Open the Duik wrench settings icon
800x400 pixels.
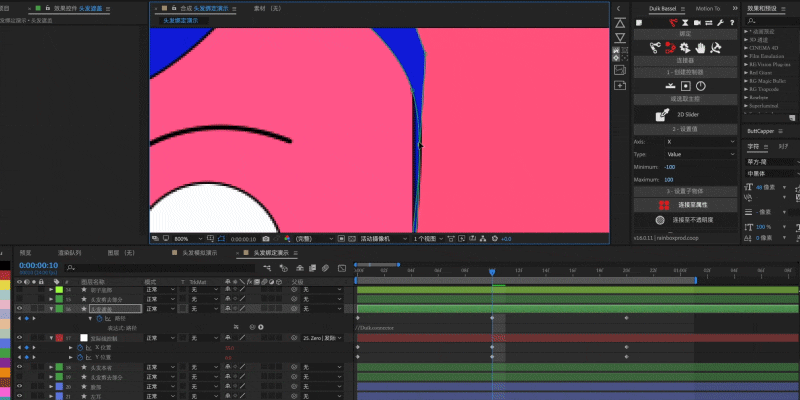[720, 22]
